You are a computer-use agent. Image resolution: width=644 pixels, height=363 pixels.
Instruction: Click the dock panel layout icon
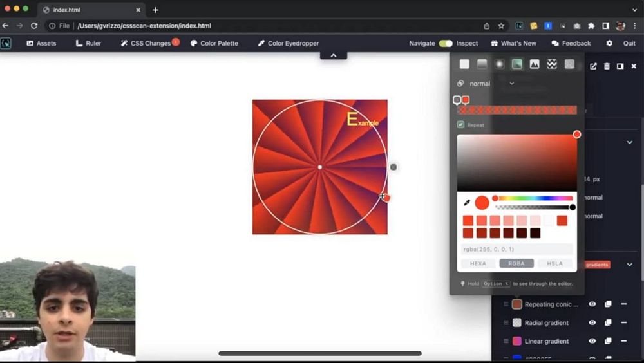click(620, 66)
